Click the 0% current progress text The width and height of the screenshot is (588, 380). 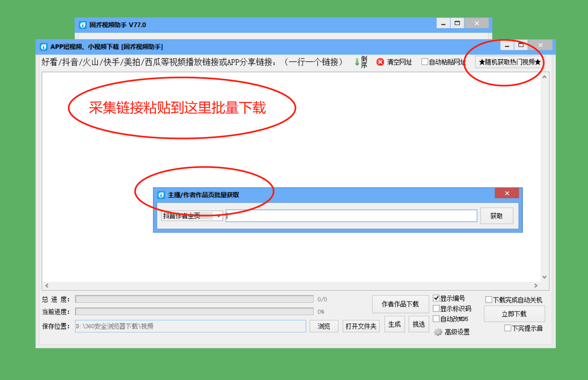(321, 312)
